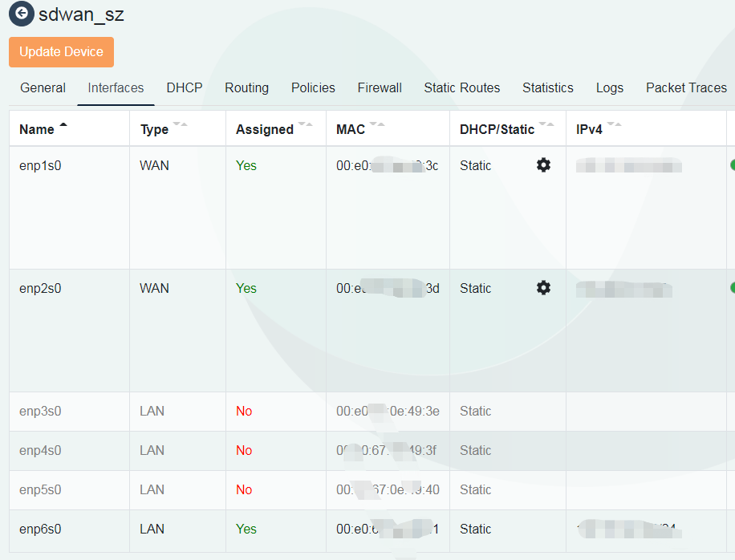Open the Packet Traces tab
Viewport: 735px width, 560px height.
tap(686, 88)
